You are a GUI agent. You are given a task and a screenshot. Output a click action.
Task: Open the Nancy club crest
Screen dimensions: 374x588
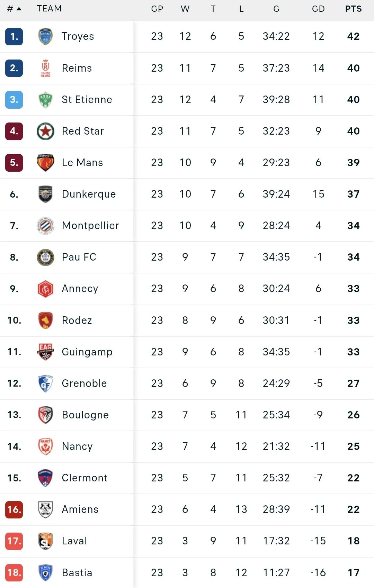pos(45,446)
